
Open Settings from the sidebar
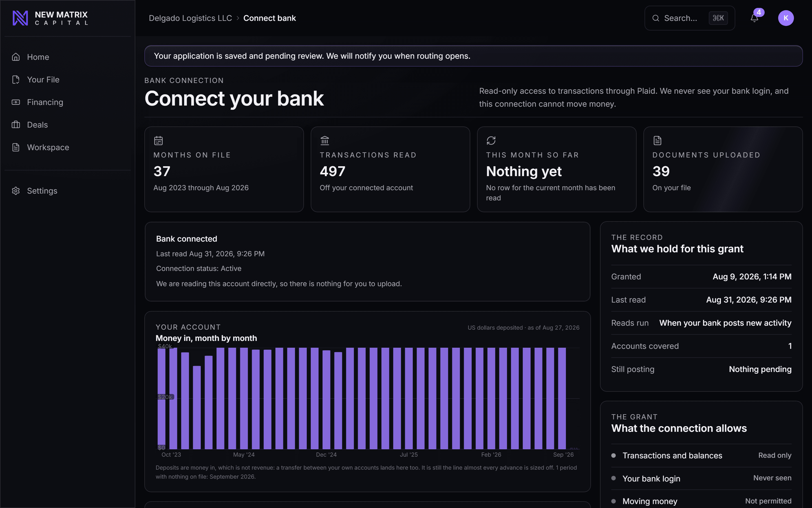tap(68, 191)
